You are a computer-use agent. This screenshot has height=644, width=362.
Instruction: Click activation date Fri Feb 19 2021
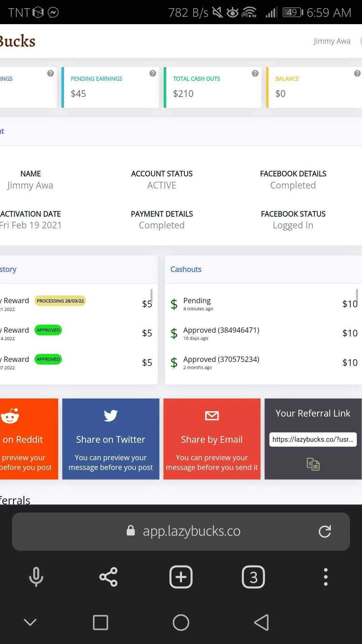click(x=31, y=225)
